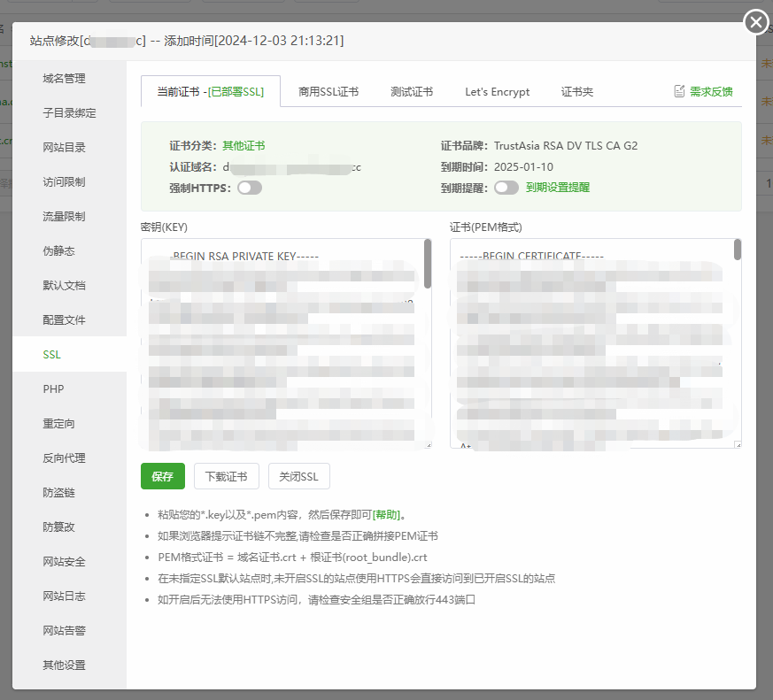Close the site settings dialog
This screenshot has width=773, height=700.
755,22
